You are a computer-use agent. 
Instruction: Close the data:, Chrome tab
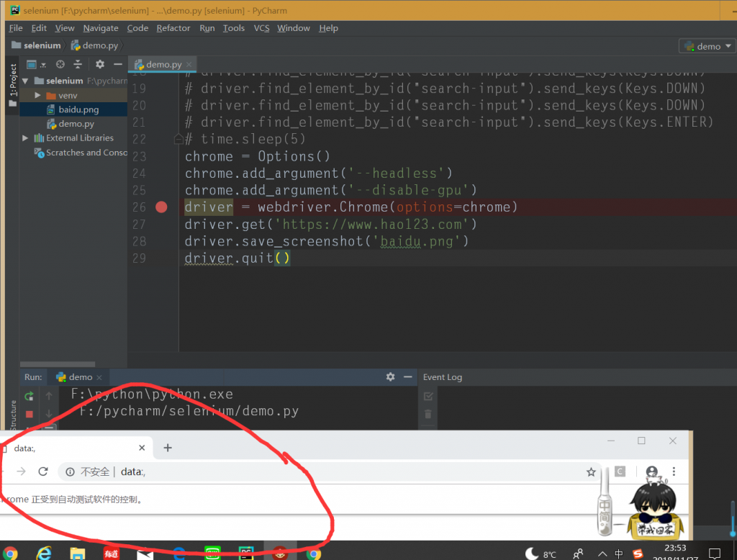pos(142,448)
